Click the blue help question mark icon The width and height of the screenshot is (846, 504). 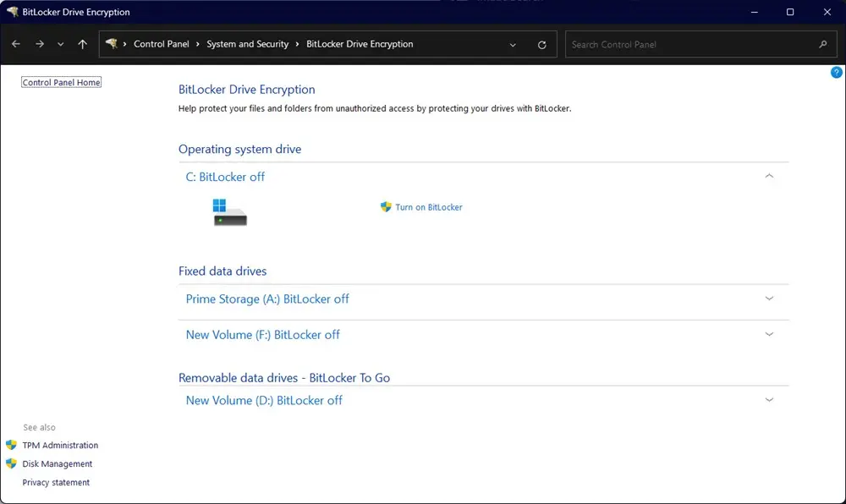pos(836,73)
